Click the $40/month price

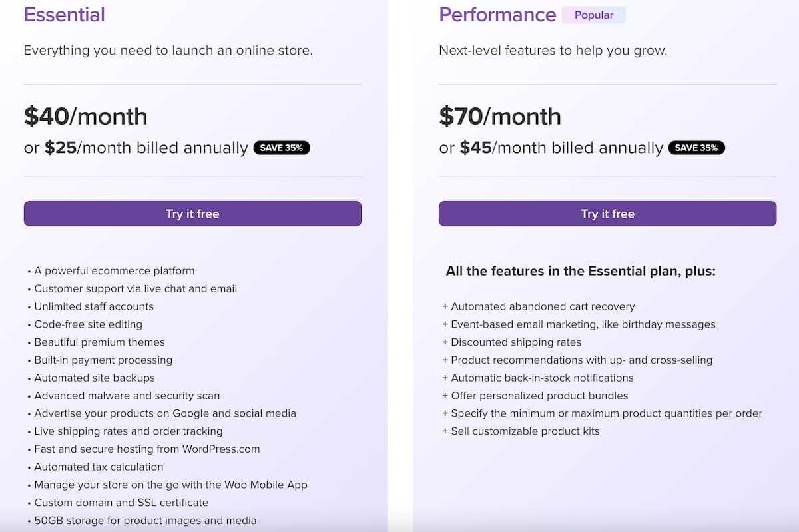[85, 117]
